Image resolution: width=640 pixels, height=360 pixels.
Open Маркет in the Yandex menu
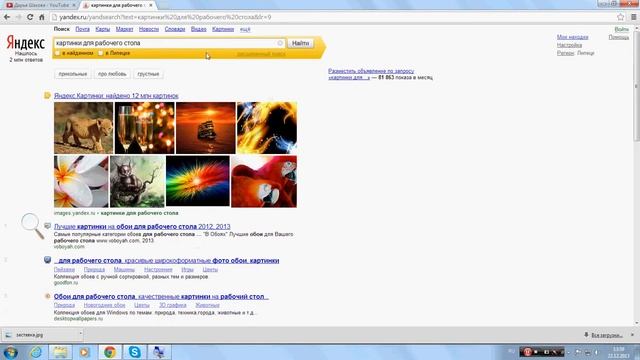pyautogui.click(x=124, y=29)
